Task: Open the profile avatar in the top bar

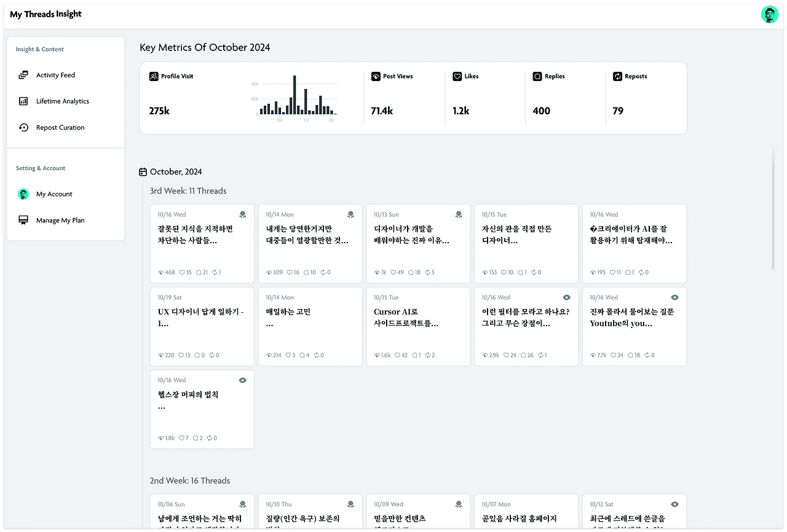Action: [x=770, y=15]
